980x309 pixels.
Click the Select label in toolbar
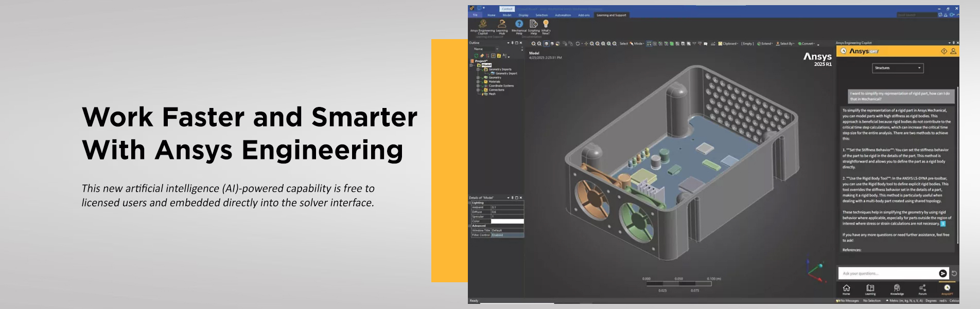click(x=623, y=44)
